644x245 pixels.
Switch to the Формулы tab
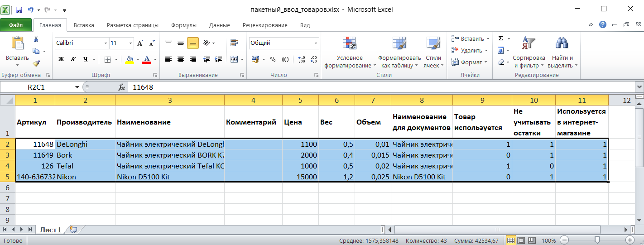click(x=184, y=25)
